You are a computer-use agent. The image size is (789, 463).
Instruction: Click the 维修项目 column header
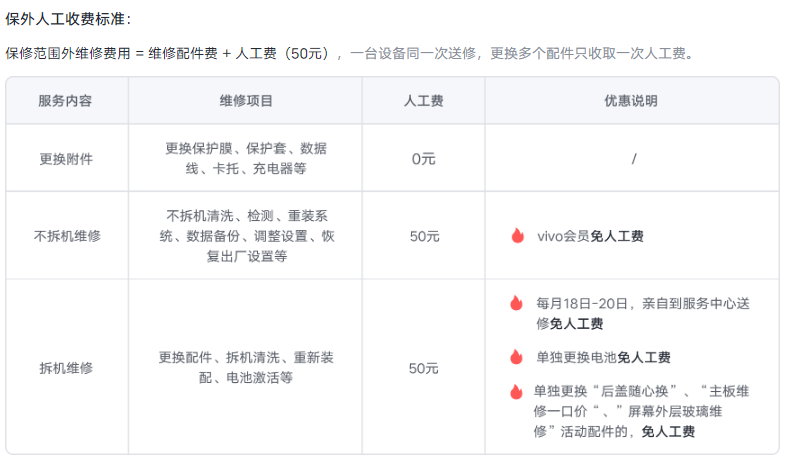click(246, 101)
